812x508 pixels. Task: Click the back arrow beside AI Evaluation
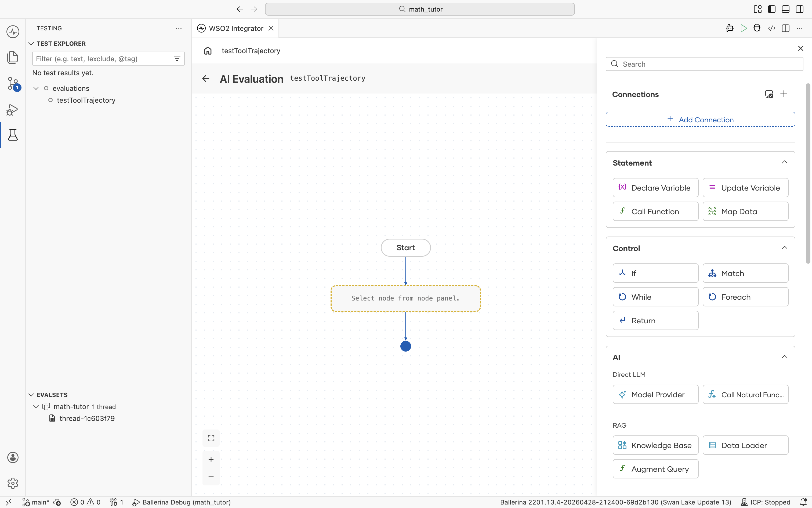(x=206, y=78)
